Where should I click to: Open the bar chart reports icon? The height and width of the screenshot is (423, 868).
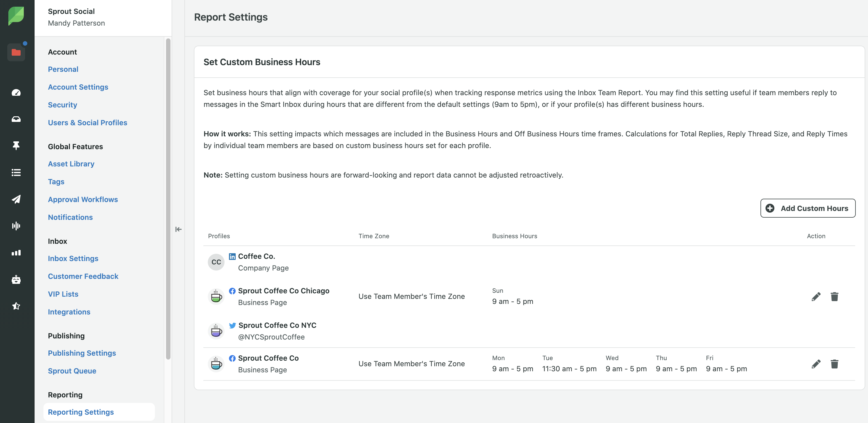click(16, 253)
